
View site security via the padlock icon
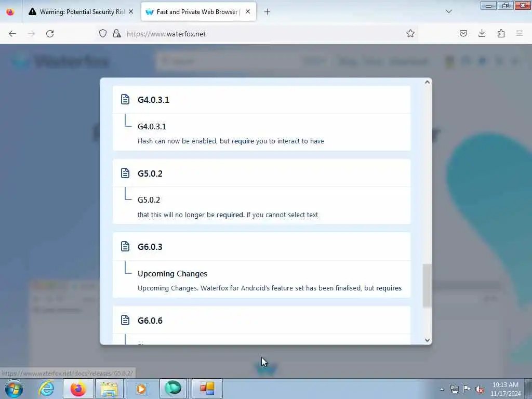tap(117, 33)
